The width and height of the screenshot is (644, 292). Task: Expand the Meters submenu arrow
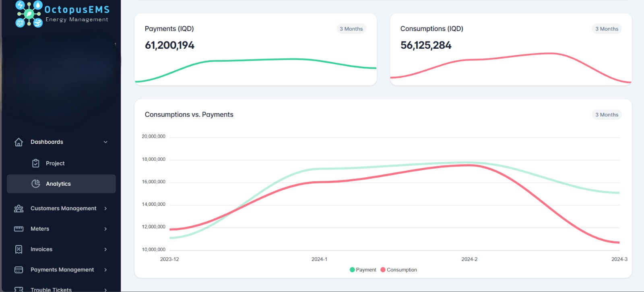pyautogui.click(x=105, y=229)
